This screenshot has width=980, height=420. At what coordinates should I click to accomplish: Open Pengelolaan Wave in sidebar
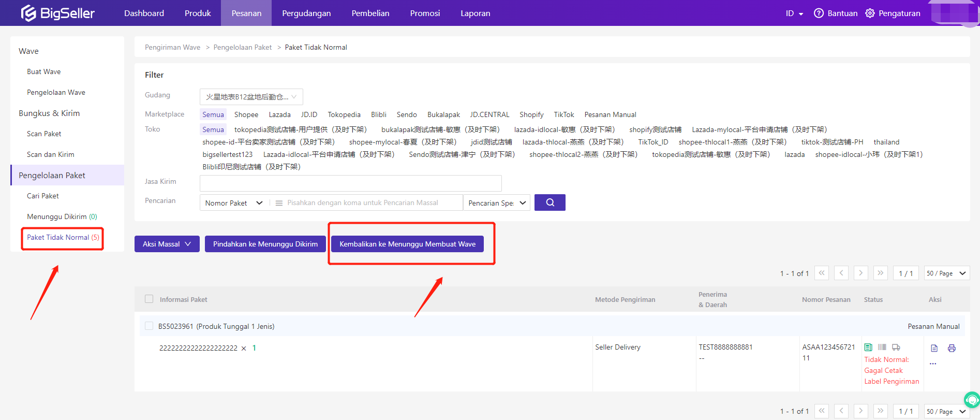(x=56, y=92)
